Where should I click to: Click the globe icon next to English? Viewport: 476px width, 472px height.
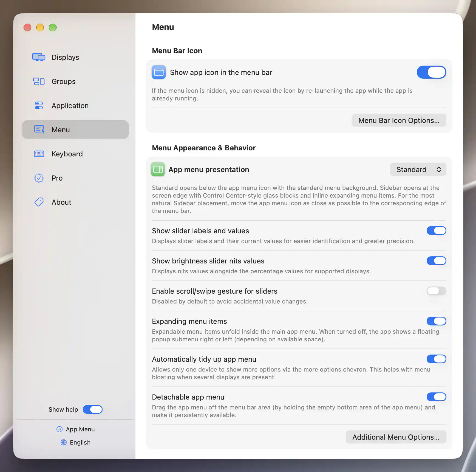tap(64, 442)
